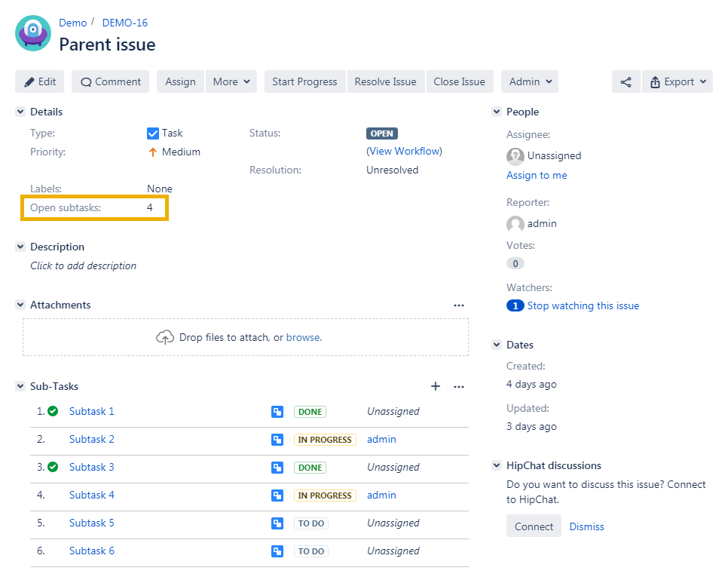
Task: Collapse the Attachments section
Action: coord(20,305)
